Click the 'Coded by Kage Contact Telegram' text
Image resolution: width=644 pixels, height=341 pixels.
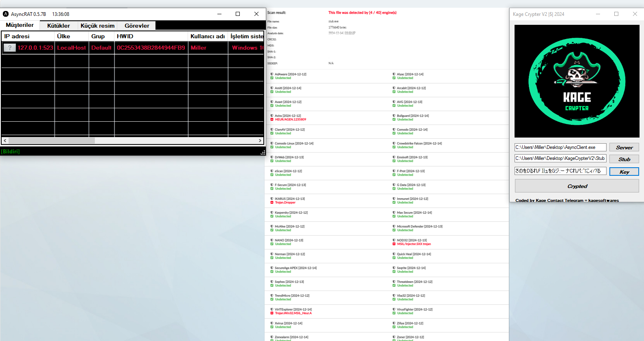[567, 200]
